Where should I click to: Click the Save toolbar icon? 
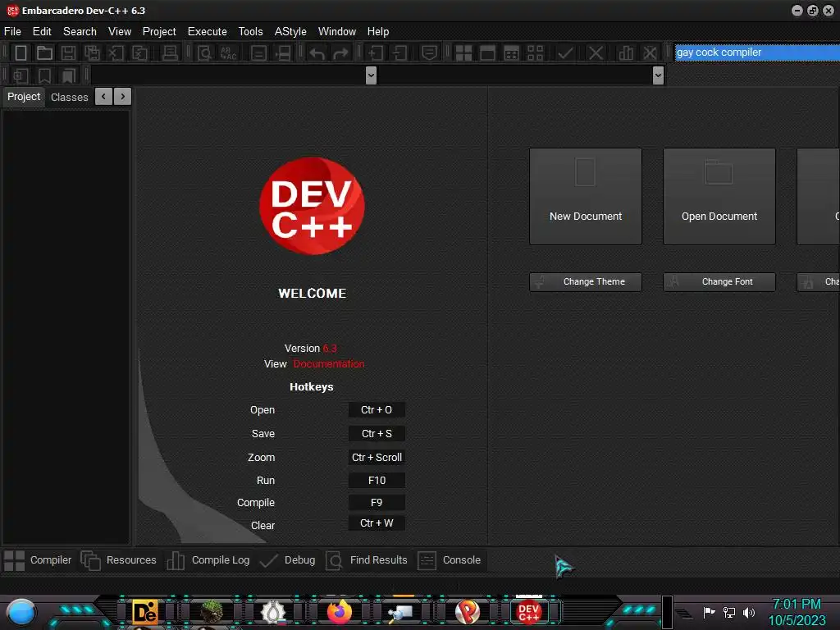68,52
